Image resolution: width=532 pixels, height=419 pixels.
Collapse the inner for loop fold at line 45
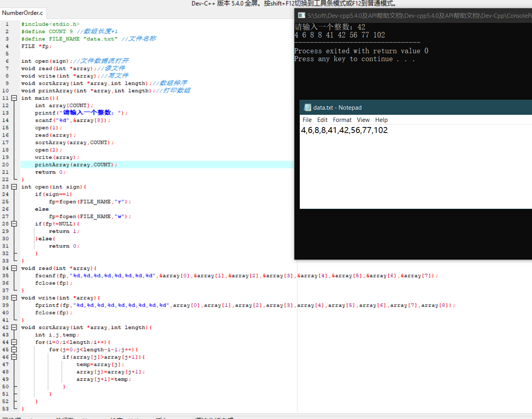pyautogui.click(x=14, y=350)
